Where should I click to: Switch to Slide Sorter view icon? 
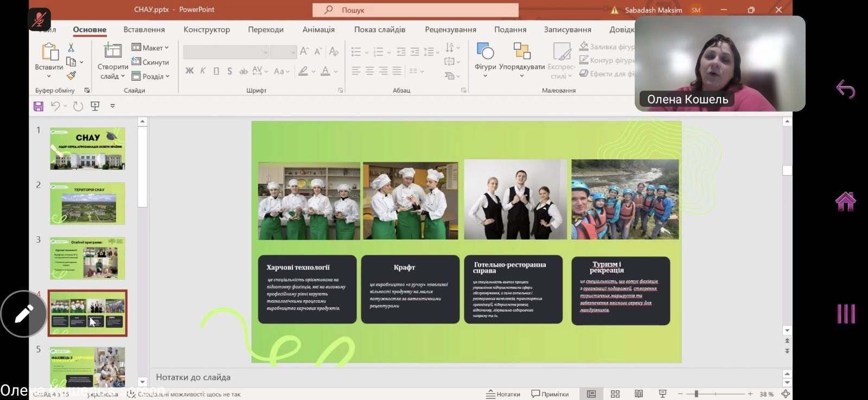click(615, 394)
